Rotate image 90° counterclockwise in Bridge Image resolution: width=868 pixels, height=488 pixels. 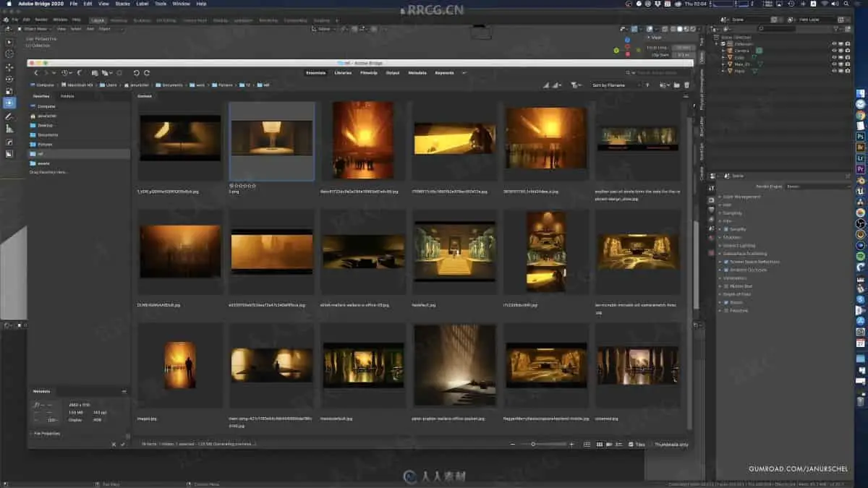(x=135, y=73)
